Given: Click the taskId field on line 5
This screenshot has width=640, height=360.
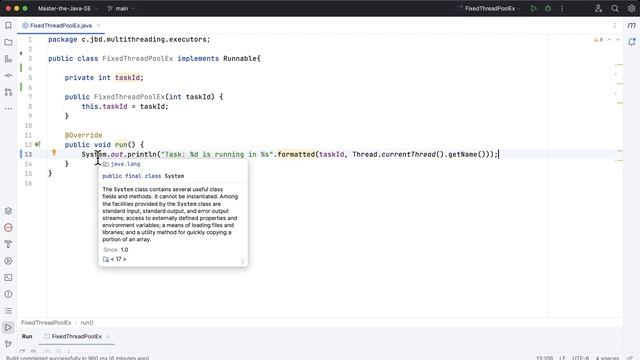Looking at the screenshot, I should 127,78.
